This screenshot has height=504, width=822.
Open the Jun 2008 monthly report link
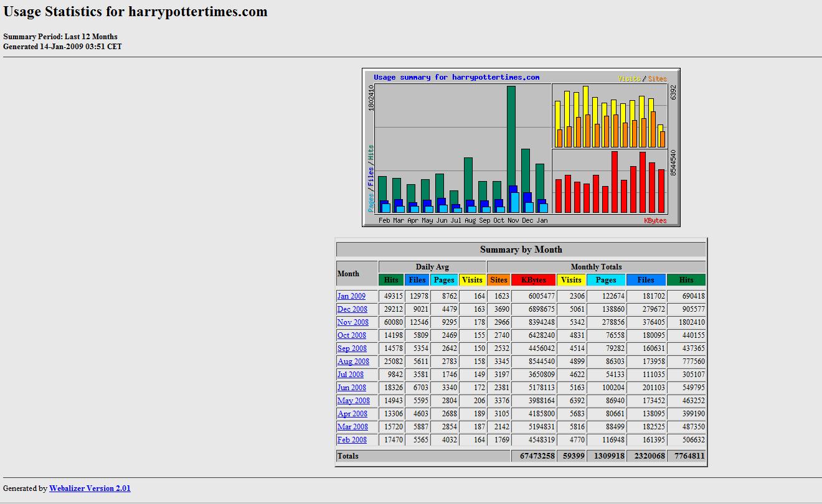tap(352, 388)
